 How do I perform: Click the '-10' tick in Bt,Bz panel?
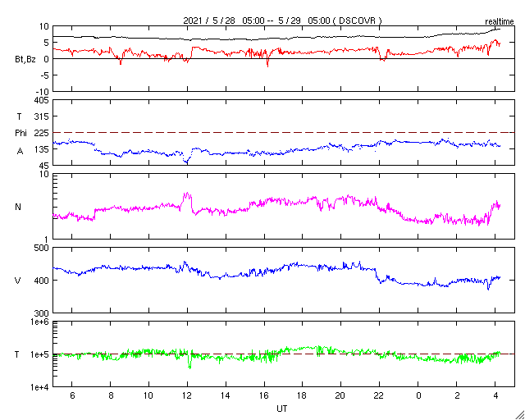[x=43, y=92]
